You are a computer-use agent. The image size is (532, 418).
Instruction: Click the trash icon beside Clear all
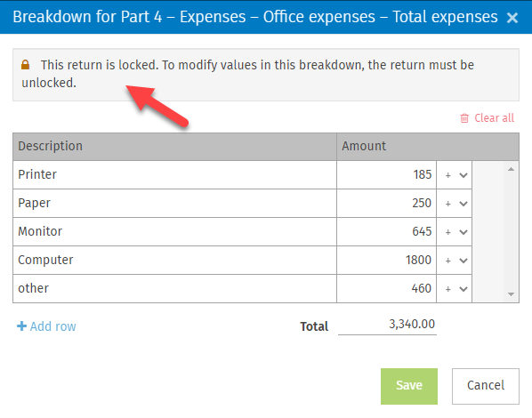[464, 118]
